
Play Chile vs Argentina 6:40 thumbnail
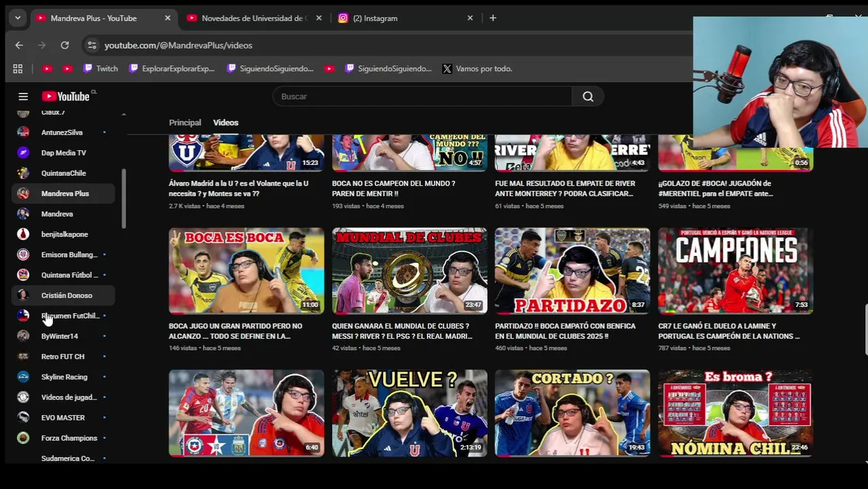click(247, 413)
